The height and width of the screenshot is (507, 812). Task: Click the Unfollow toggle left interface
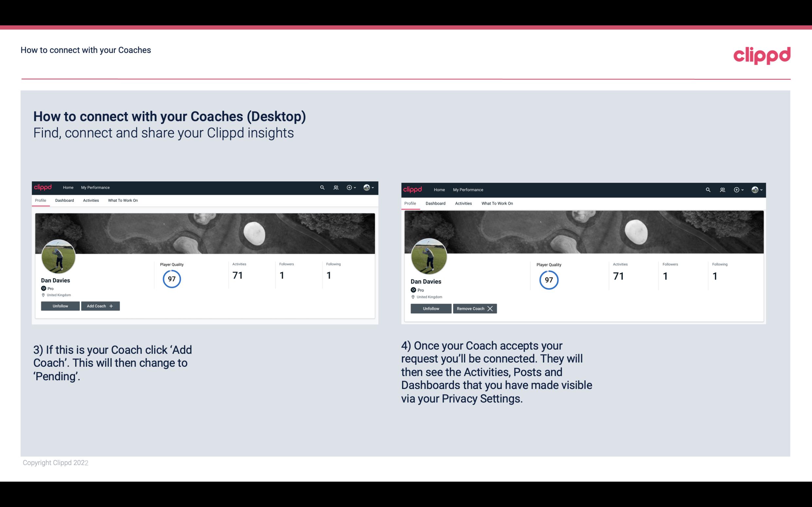[x=60, y=306]
